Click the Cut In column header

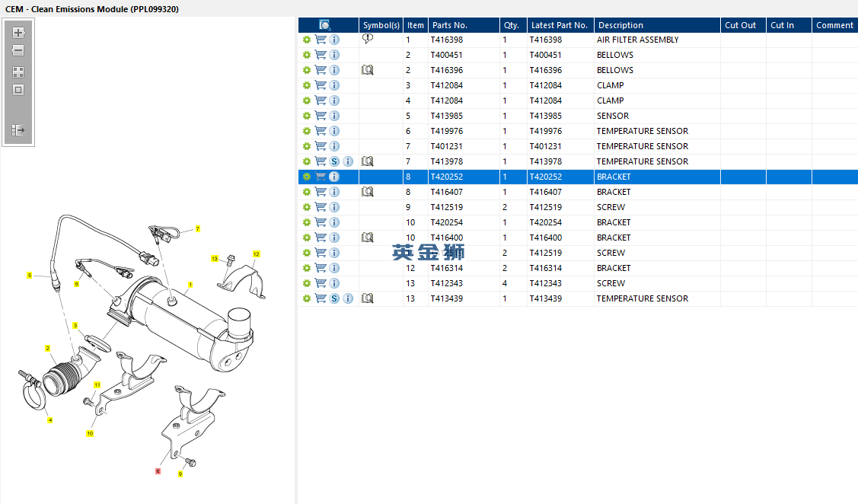[x=789, y=25]
